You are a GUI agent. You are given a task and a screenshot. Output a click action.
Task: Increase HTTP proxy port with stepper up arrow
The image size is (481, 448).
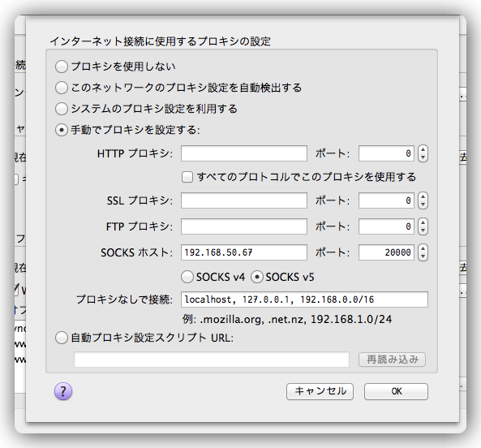[x=423, y=150]
